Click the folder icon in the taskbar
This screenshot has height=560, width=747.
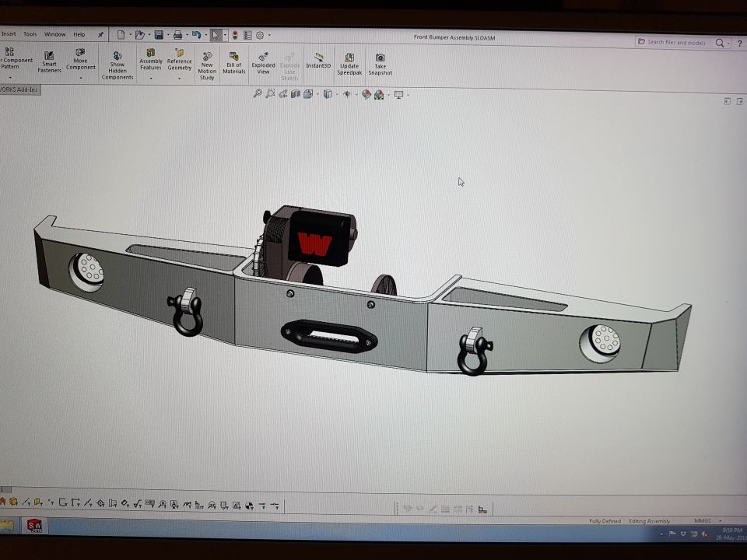(x=7, y=526)
